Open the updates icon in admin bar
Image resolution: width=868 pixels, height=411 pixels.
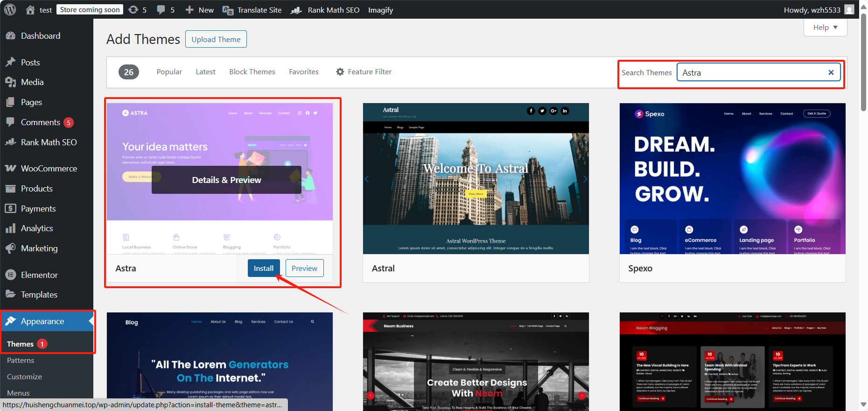[x=133, y=10]
